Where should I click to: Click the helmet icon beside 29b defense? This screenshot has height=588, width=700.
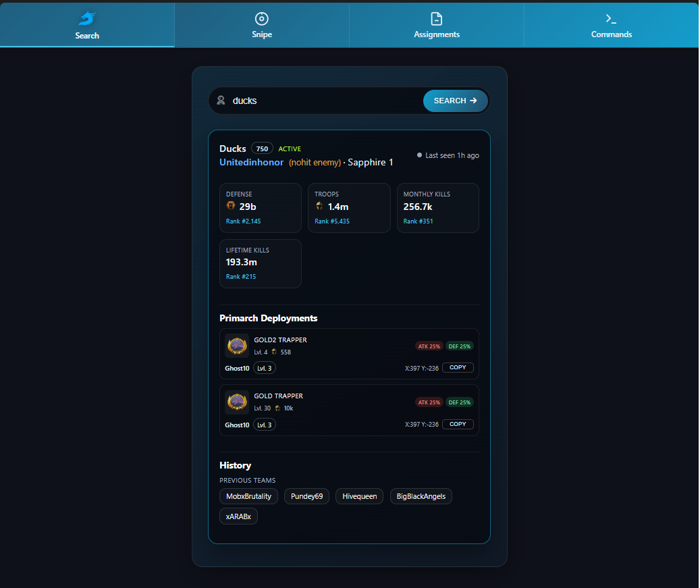tap(231, 207)
